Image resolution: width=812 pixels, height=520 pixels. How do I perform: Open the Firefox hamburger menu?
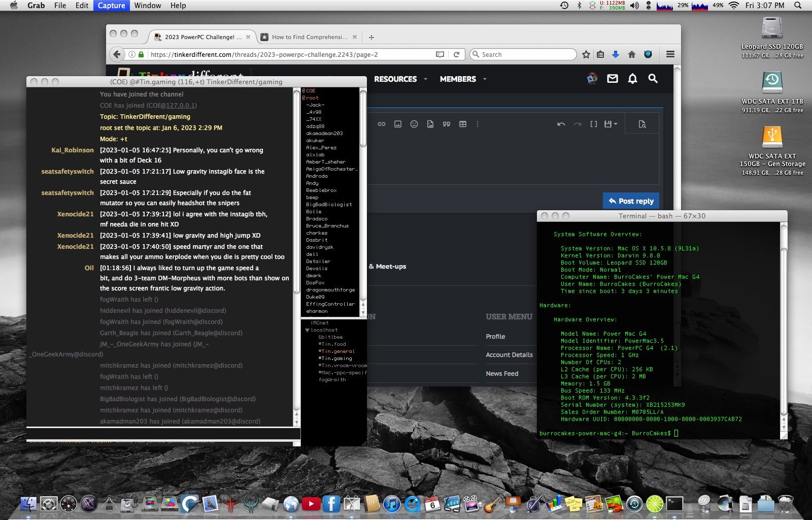point(670,54)
